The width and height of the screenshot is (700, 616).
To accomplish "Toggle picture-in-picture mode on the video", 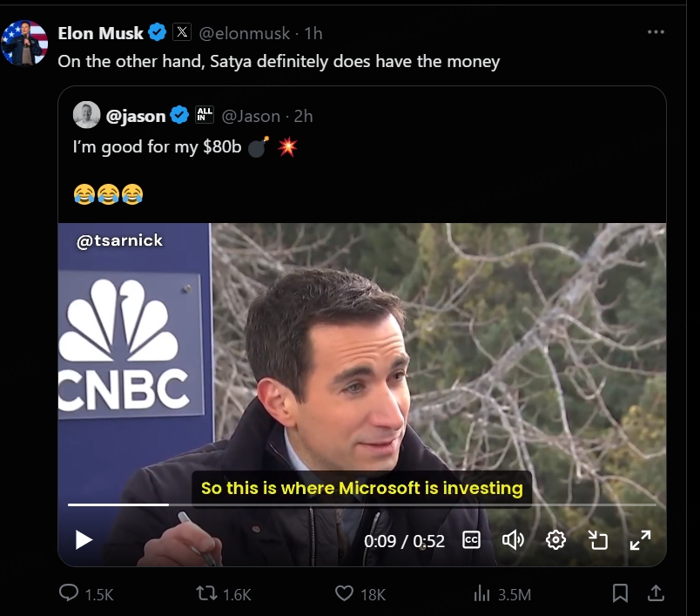I will point(598,540).
